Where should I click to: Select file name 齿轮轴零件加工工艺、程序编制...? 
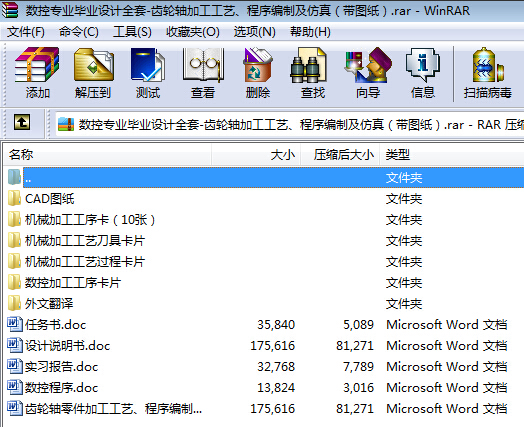coord(114,408)
